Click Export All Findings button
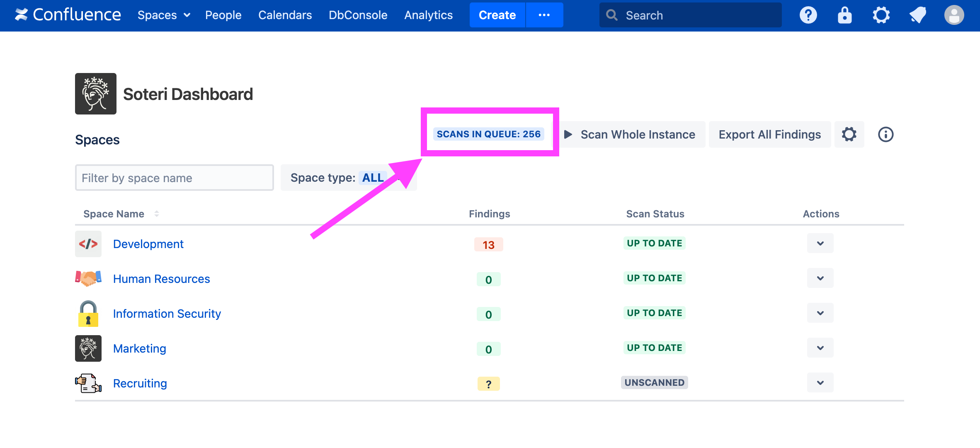 [x=769, y=134]
